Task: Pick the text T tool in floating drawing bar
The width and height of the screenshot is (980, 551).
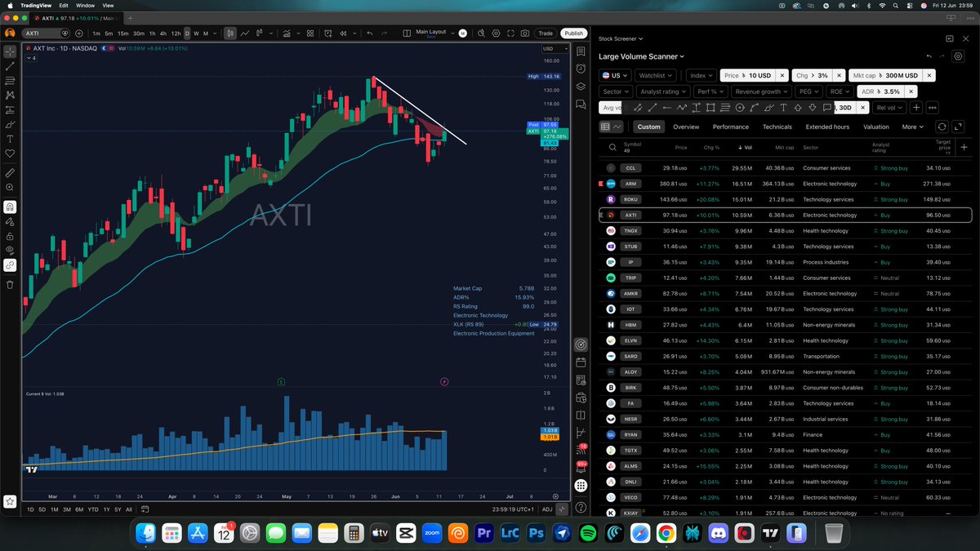Action: pyautogui.click(x=783, y=107)
